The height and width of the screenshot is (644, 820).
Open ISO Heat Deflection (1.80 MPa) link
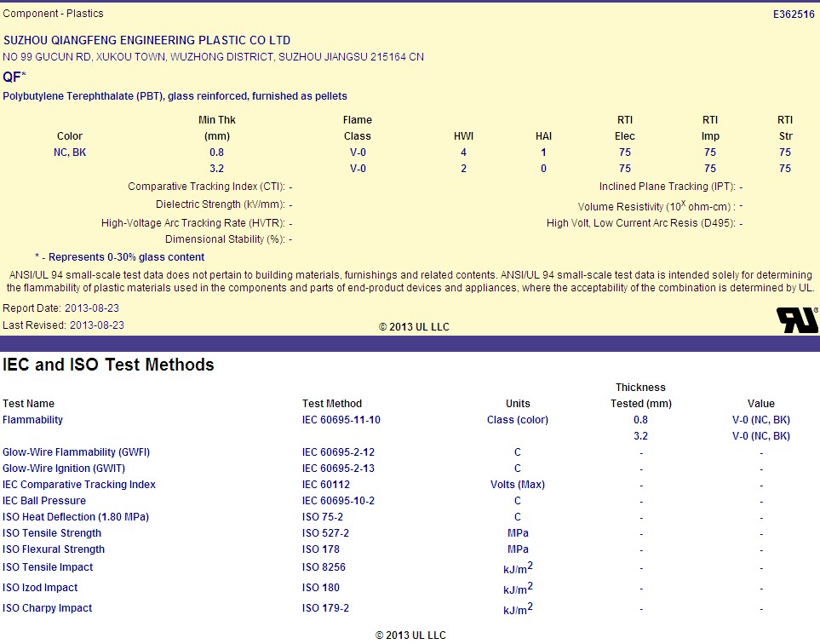coord(76,517)
